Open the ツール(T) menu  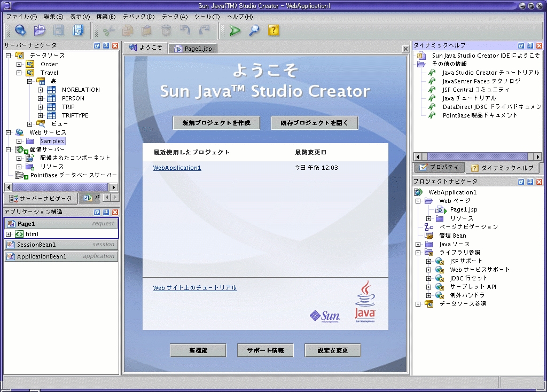tap(207, 17)
